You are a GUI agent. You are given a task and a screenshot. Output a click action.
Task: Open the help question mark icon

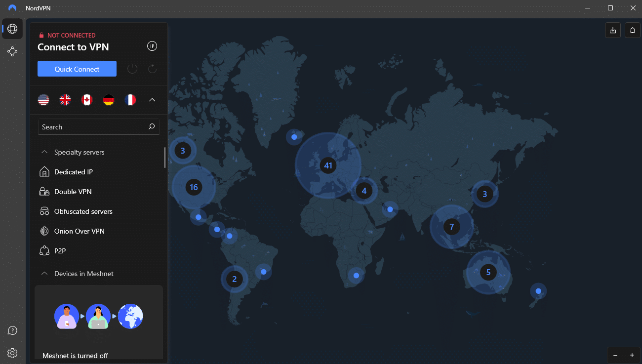point(12,330)
